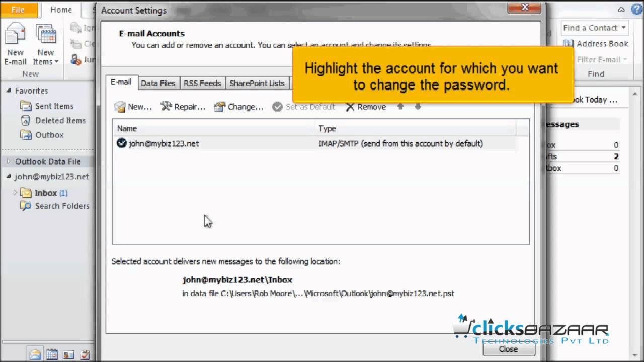Click the Account Settings dialog X close button
Viewport: 644px width, 362px height.
tap(525, 7)
